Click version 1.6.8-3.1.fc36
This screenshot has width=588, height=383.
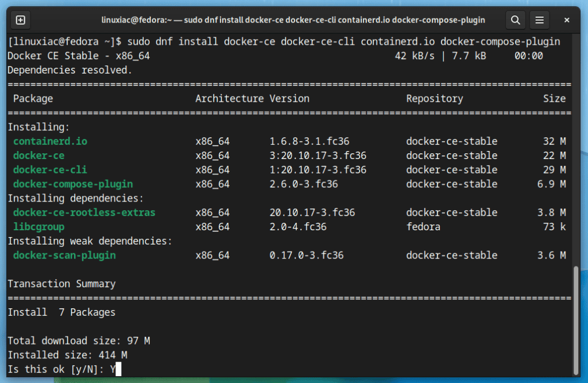tap(310, 141)
